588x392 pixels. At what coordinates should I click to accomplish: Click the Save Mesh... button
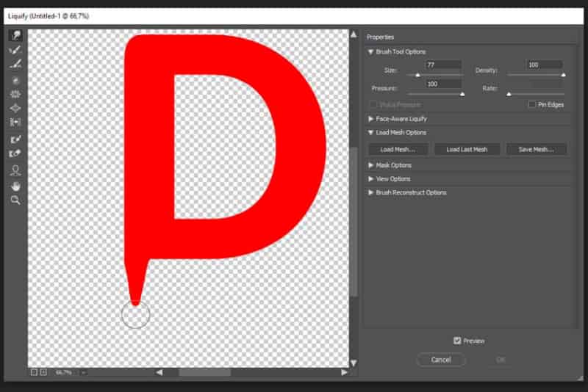536,150
